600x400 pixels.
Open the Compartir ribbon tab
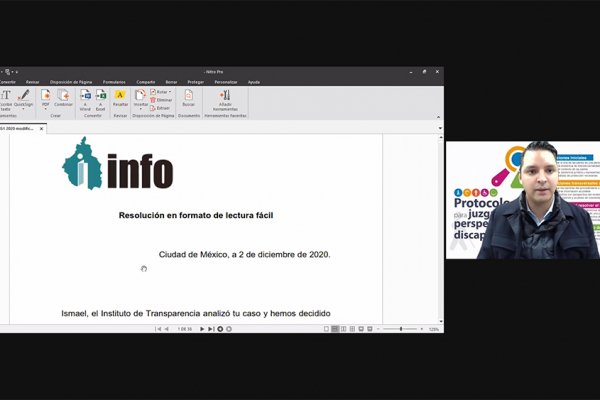pos(146,82)
